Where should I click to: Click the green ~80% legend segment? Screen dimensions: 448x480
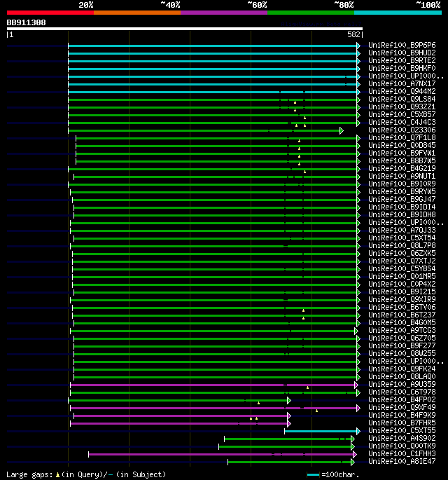click(311, 13)
